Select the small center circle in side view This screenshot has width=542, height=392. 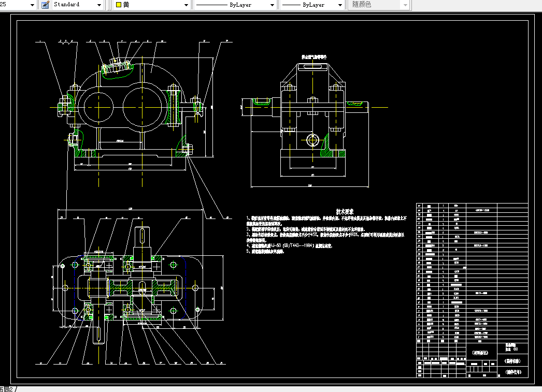(312, 139)
